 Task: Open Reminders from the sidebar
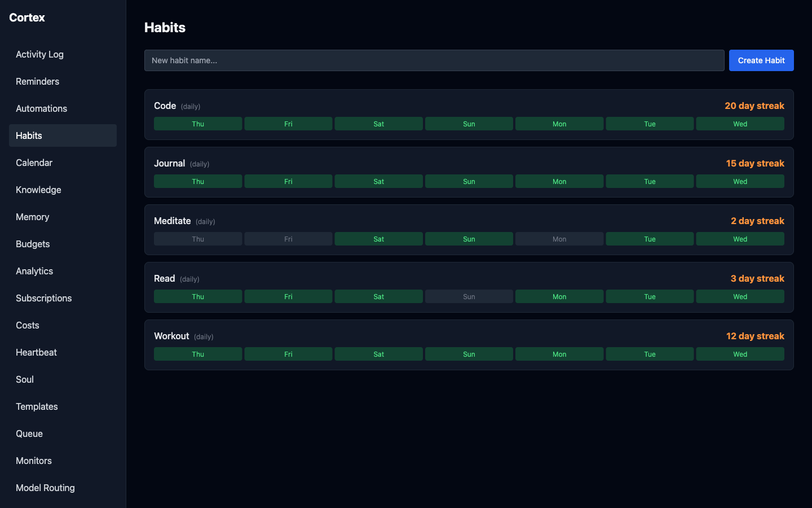point(37,81)
